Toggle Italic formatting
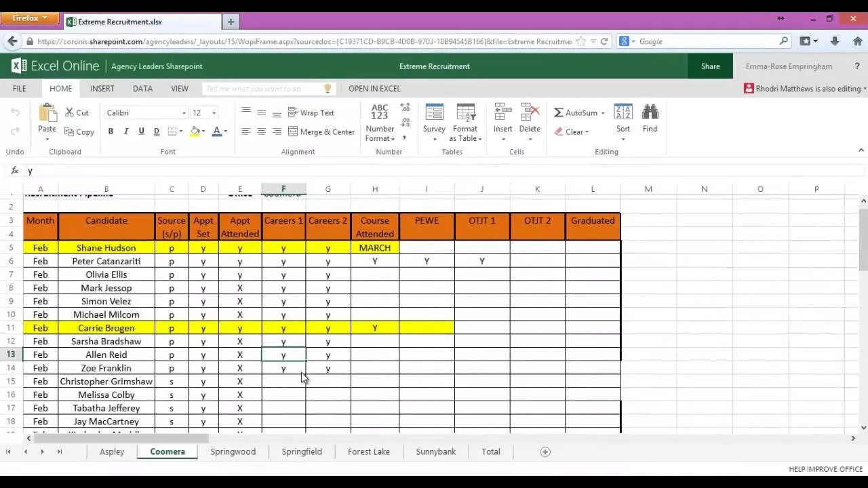Screen dimensions: 868x488 coord(125,131)
